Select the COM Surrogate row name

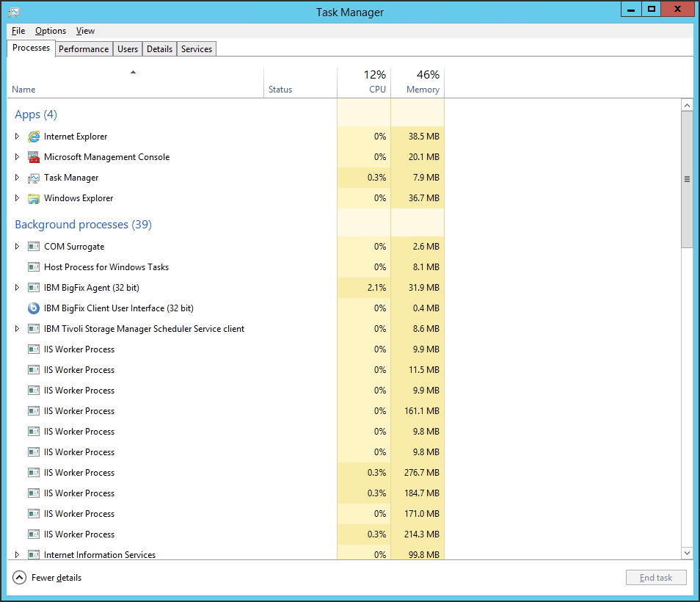(x=74, y=247)
